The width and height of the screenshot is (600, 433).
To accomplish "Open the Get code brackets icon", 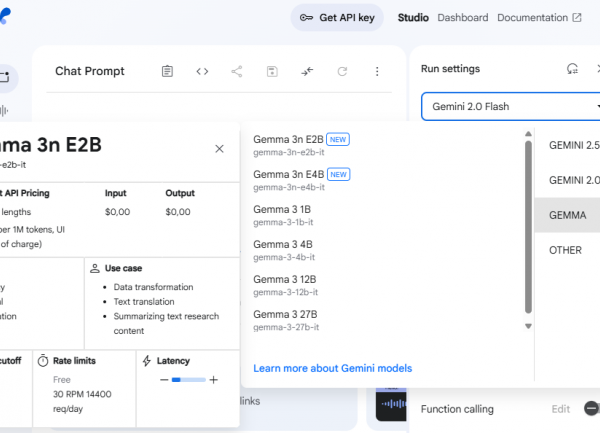I will [x=202, y=71].
